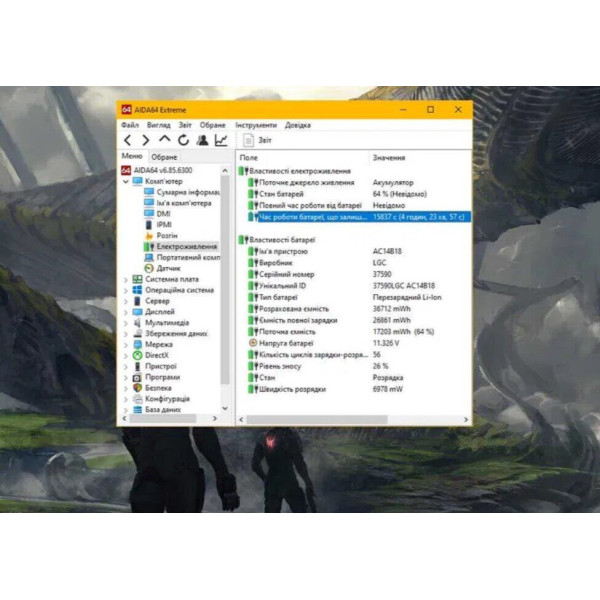Expand the Сервер node
The height and width of the screenshot is (600, 600).
coord(126,301)
